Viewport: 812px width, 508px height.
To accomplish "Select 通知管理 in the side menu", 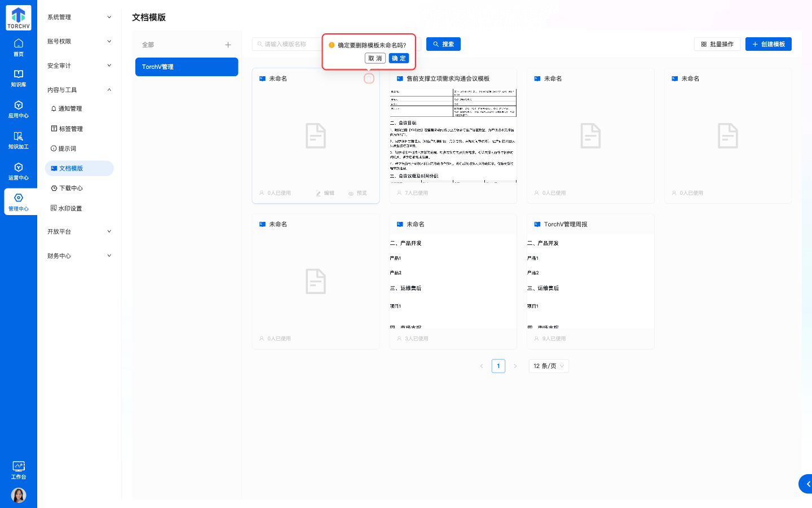I will coord(70,108).
